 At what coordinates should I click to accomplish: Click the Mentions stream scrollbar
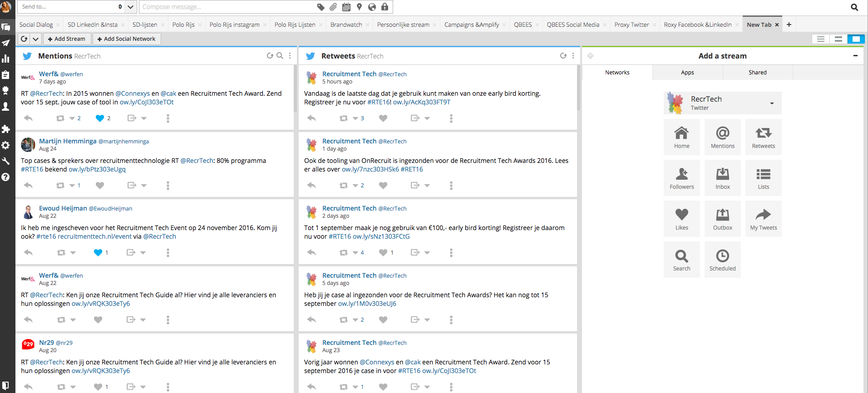click(295, 88)
